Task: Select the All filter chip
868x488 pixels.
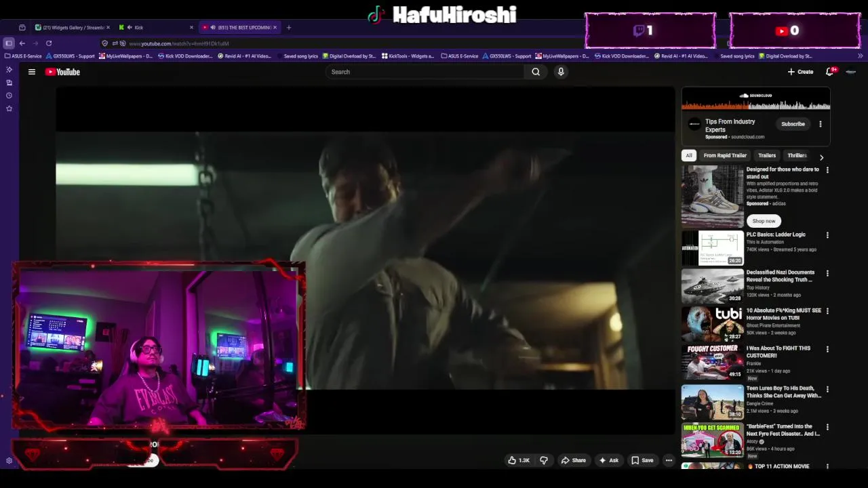Action: pos(689,156)
